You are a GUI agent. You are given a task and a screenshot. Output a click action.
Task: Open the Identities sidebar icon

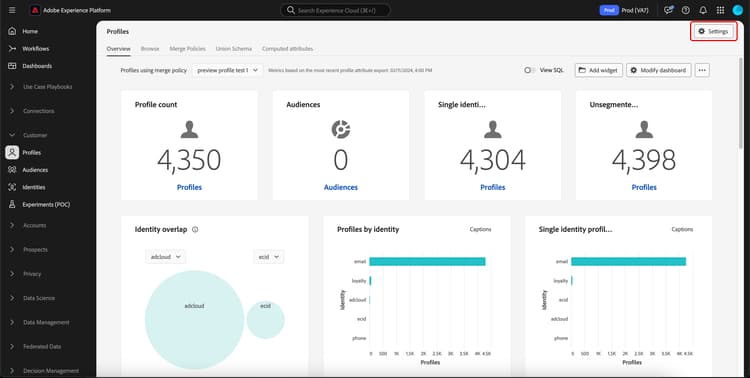tap(12, 187)
